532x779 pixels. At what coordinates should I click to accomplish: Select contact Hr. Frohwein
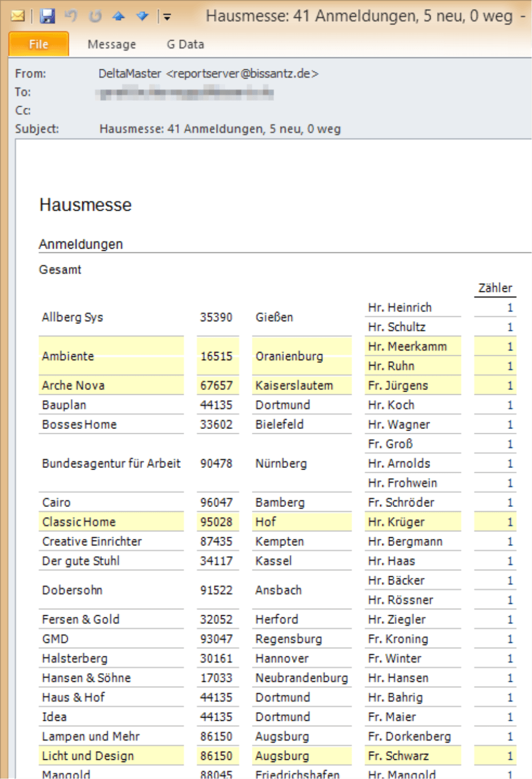[402, 483]
